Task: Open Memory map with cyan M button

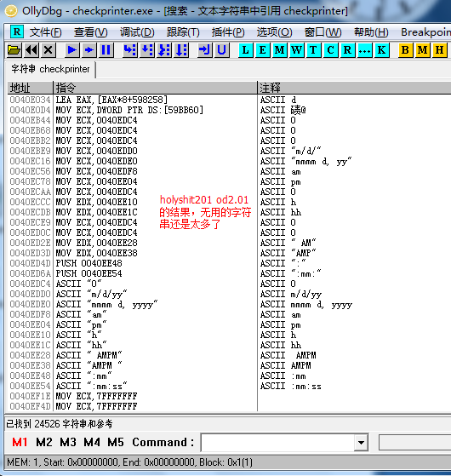Action: (280, 49)
